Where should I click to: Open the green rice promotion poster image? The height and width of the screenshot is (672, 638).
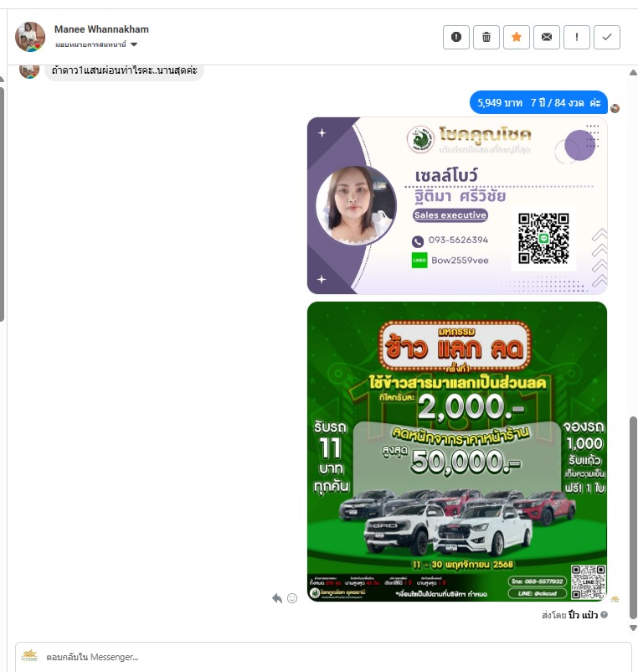click(457, 452)
